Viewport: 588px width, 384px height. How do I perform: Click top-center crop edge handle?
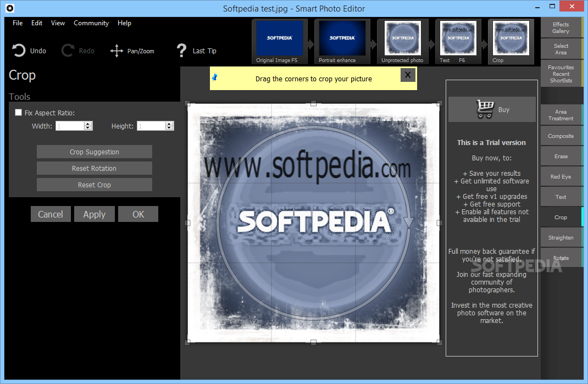pos(313,103)
